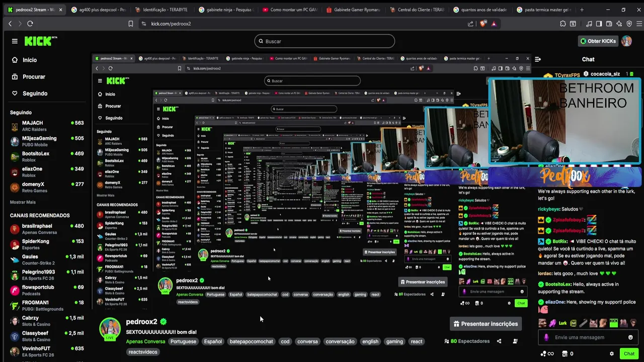Bookmark this page with the bookmark icon
Viewport: 644px width, 362px height.
pos(130,24)
